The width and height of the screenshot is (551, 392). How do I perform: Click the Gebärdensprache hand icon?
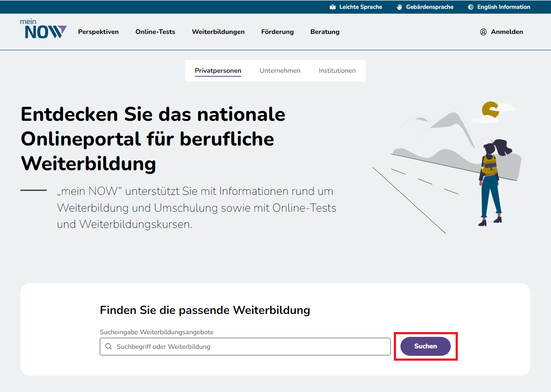(400, 7)
